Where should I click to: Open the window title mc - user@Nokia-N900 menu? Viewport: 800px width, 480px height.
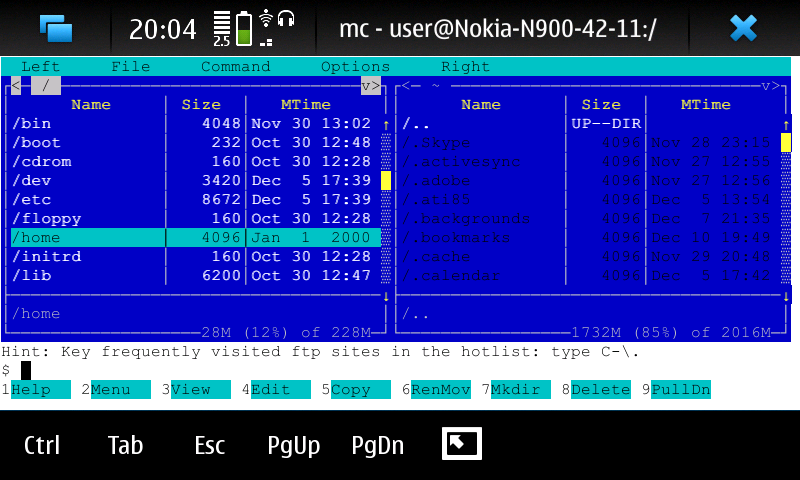497,29
